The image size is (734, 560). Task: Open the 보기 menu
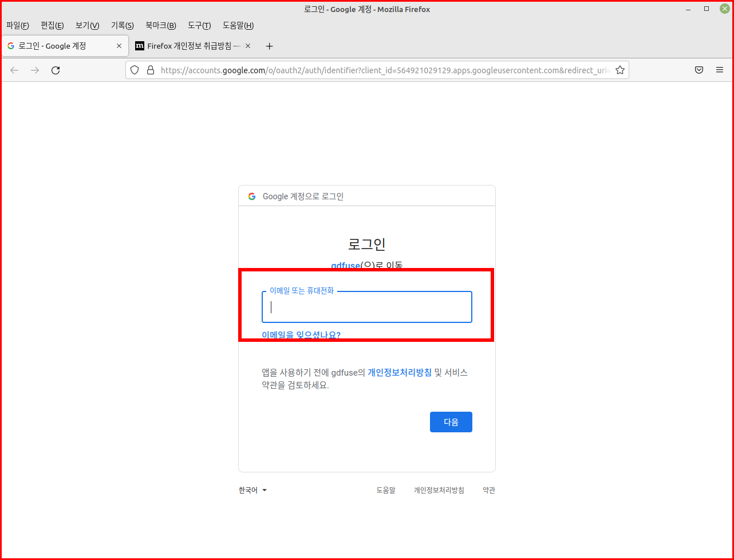pos(87,25)
